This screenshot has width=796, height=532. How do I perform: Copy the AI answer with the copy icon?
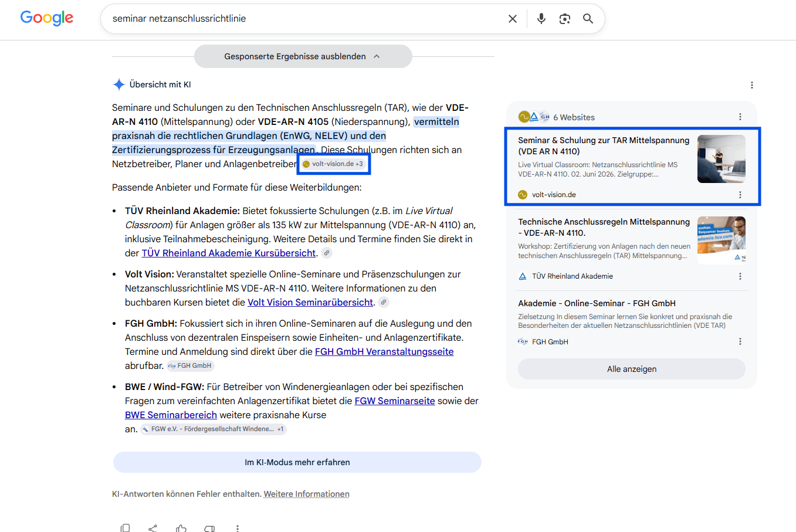click(125, 528)
